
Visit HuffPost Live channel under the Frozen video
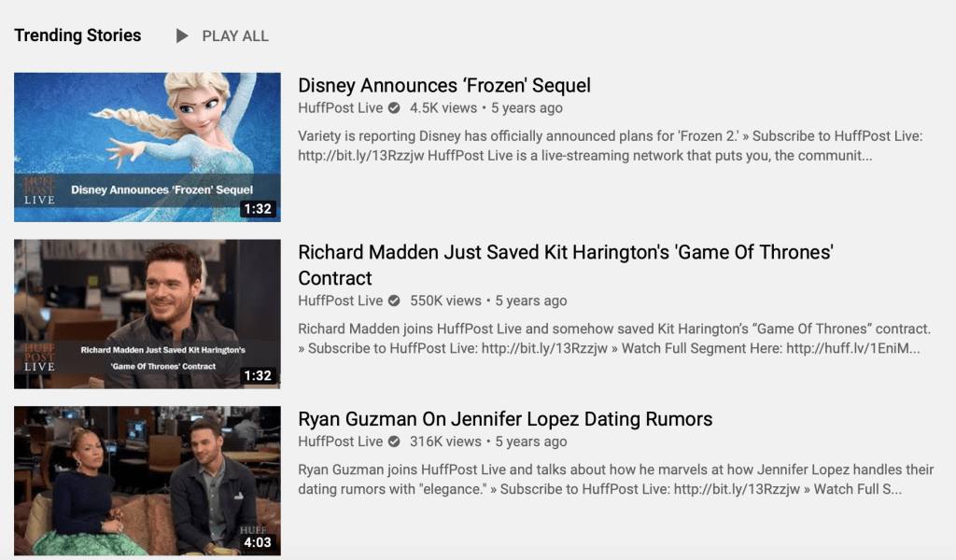tap(340, 107)
